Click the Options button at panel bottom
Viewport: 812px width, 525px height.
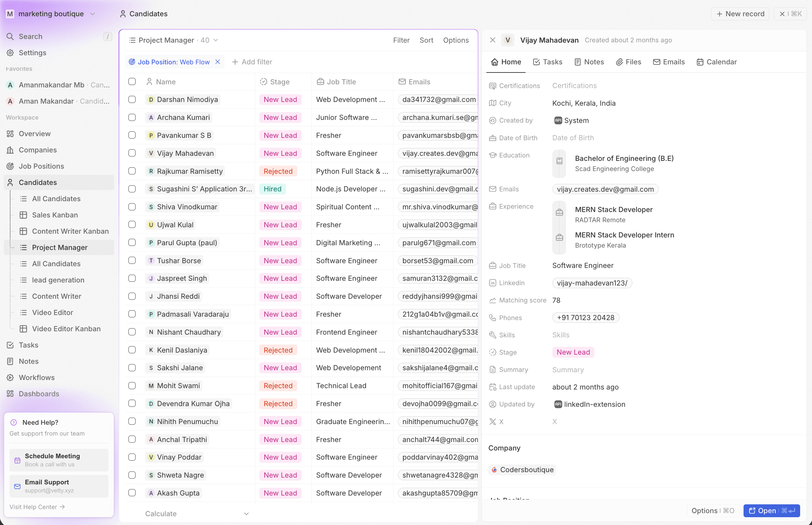tap(712, 511)
